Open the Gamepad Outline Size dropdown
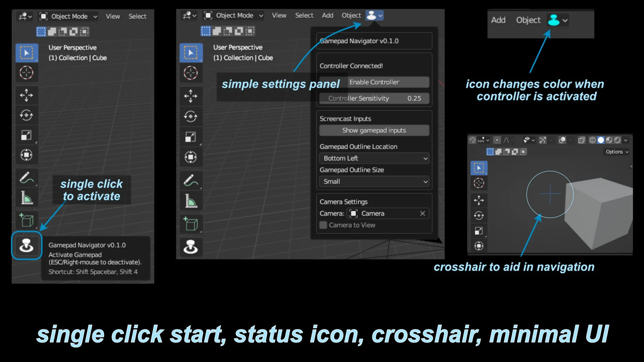Image resolution: width=644 pixels, height=362 pixels. (x=374, y=181)
